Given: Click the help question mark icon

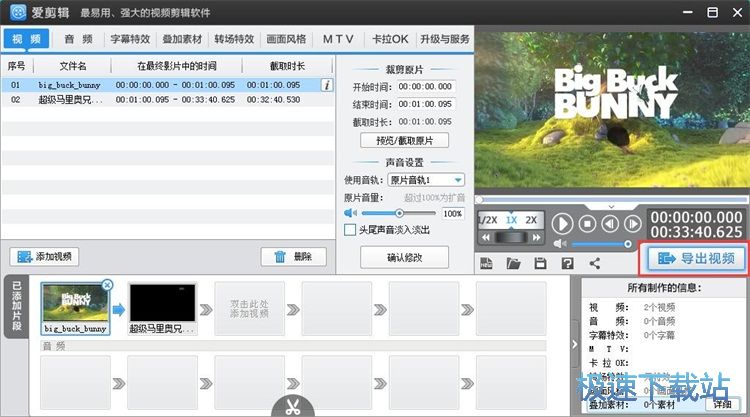Looking at the screenshot, I should tap(568, 263).
